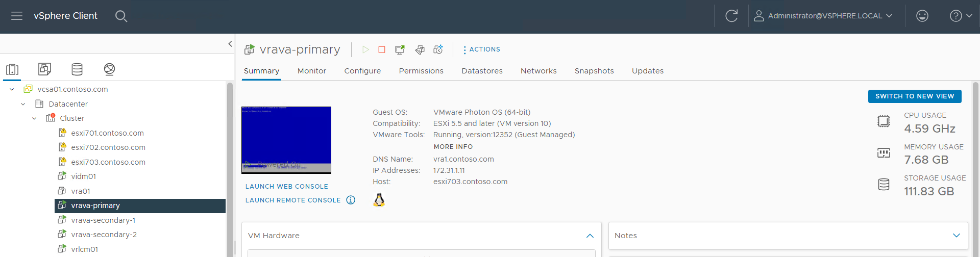
Task: Switch to Hosts and Clusters inventory view
Action: pyautogui.click(x=12, y=69)
